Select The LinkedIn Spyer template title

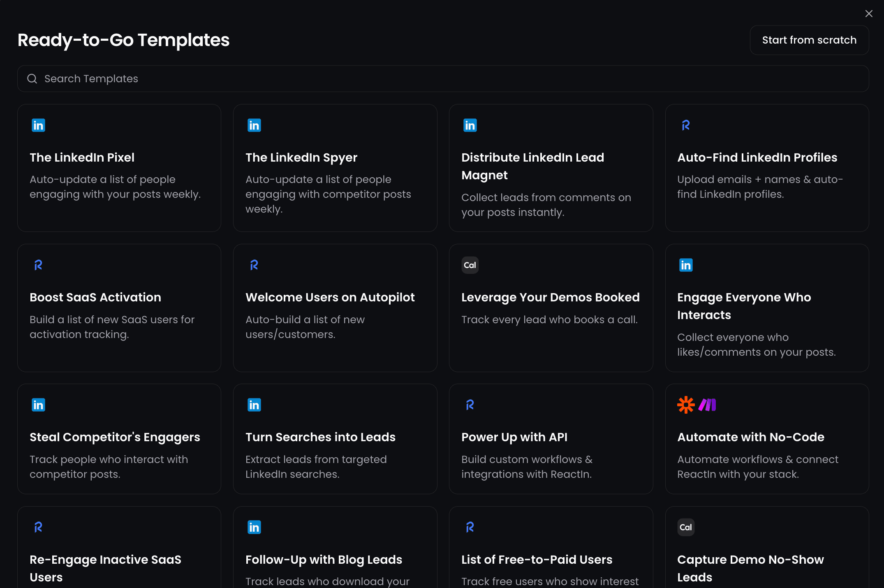coord(301,157)
